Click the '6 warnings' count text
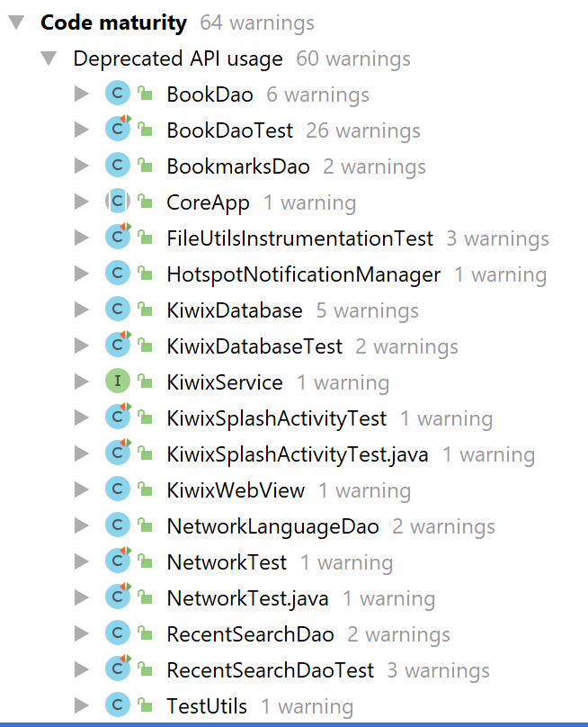This screenshot has height=727, width=588. 318,94
